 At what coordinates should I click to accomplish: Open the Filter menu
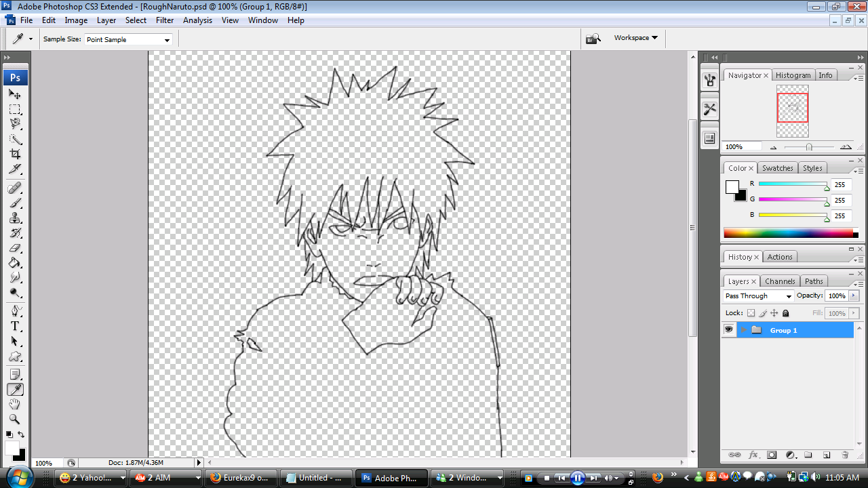(165, 20)
